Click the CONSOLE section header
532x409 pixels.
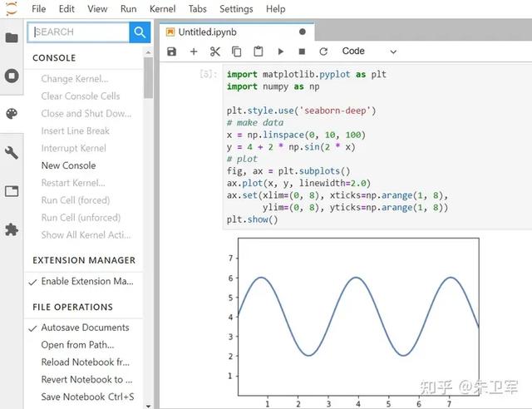pos(54,58)
